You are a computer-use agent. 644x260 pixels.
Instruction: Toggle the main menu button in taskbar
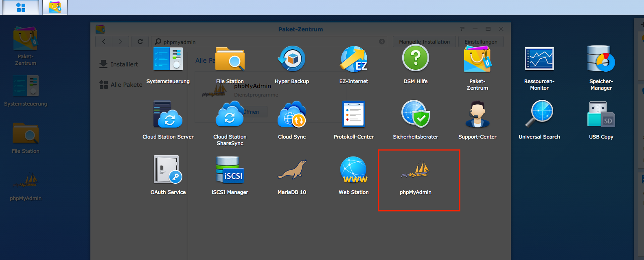click(21, 7)
